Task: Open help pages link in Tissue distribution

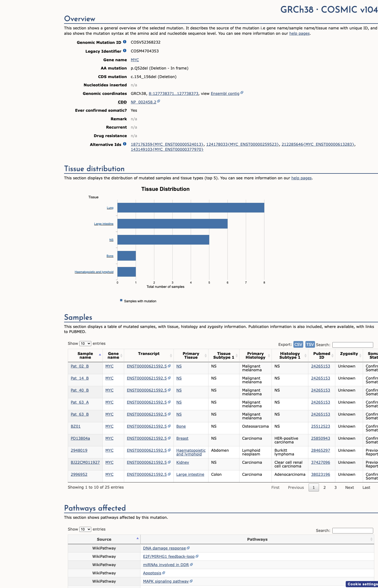Action: point(301,178)
